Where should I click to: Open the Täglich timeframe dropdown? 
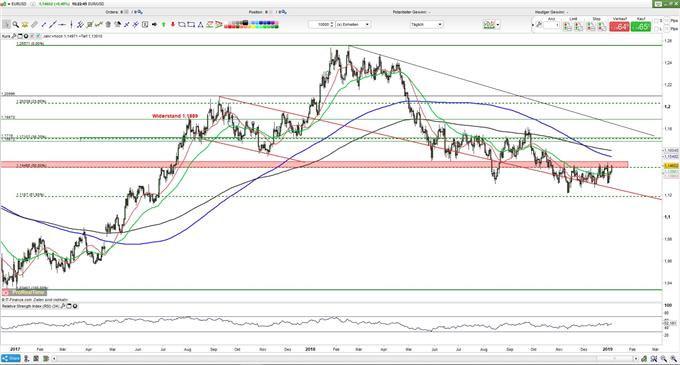click(427, 25)
